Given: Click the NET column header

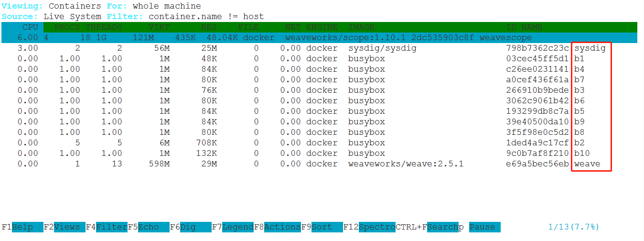Looking at the screenshot, I should point(293,27).
